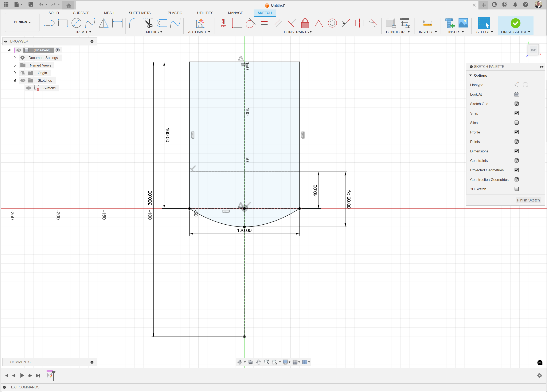Viewport: 547px width, 392px height.
Task: Click the Finish Sketch palette button
Action: (x=528, y=200)
